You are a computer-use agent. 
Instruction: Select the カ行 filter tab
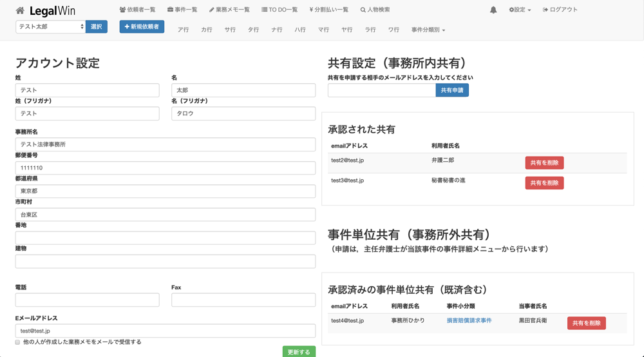click(x=207, y=30)
